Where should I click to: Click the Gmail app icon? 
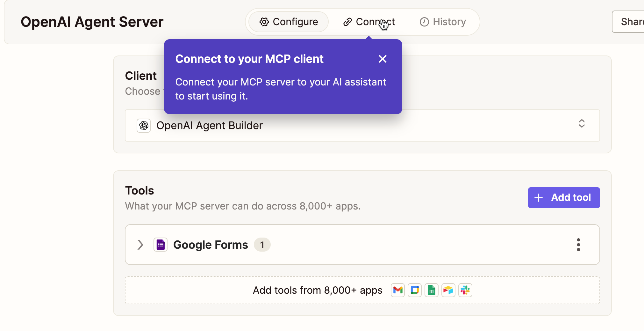coord(398,290)
